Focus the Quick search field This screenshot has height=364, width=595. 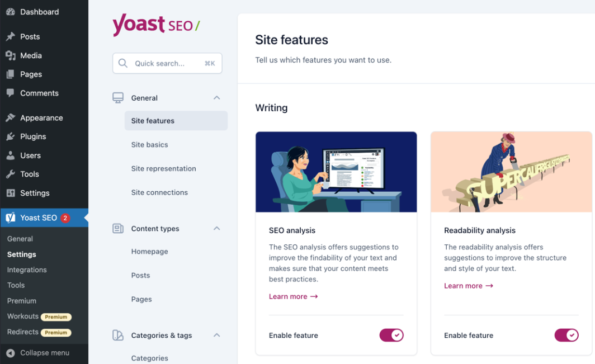[167, 63]
